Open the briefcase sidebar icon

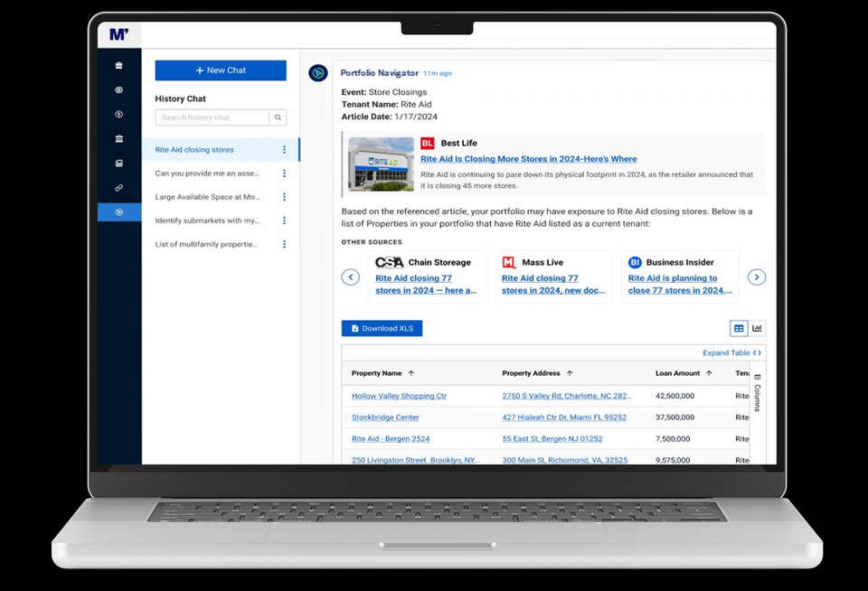[119, 65]
